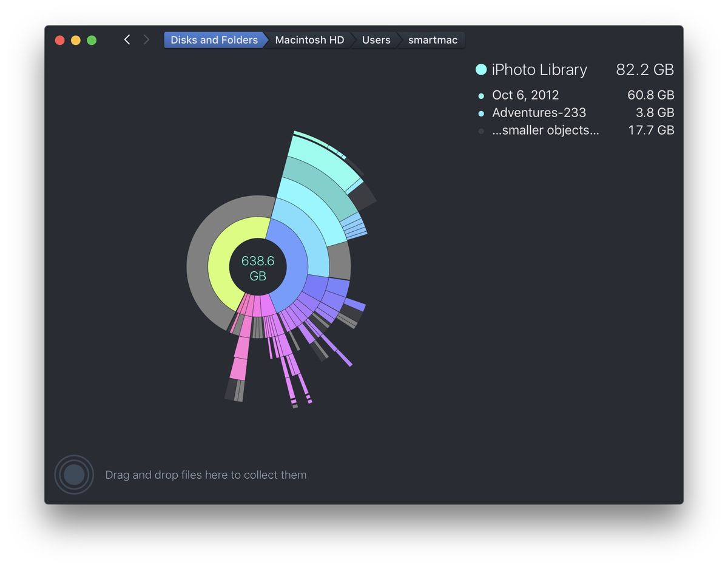Open the Macintosh HD breadcrumb level
Viewport: 728px width, 568px height.
(x=309, y=39)
